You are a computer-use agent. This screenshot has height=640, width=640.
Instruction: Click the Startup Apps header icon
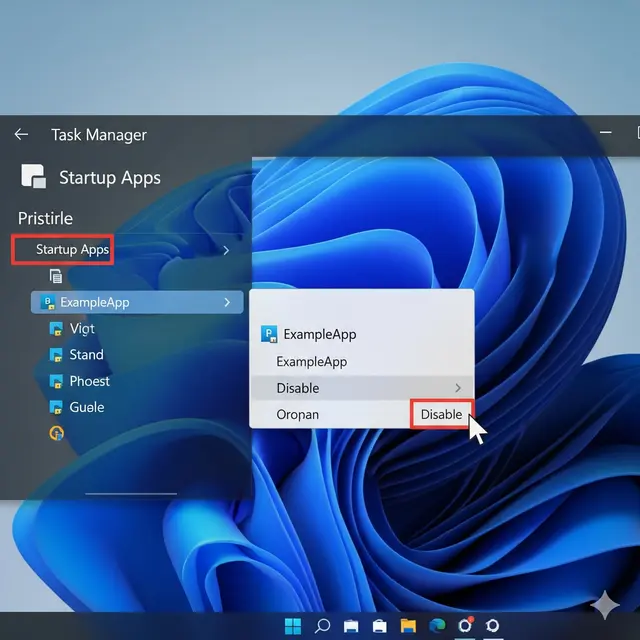[33, 176]
